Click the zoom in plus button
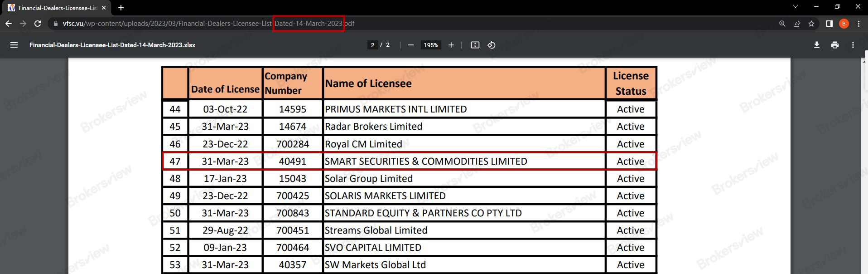868x274 pixels. (x=451, y=45)
